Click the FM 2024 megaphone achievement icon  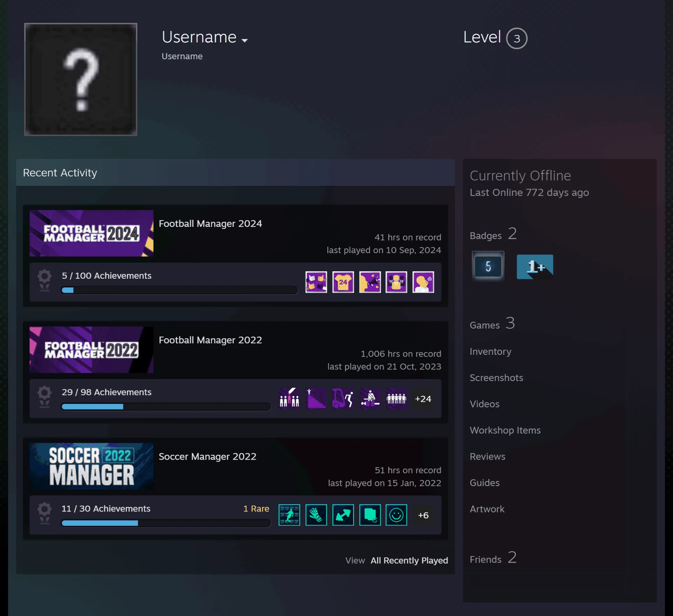(x=370, y=282)
